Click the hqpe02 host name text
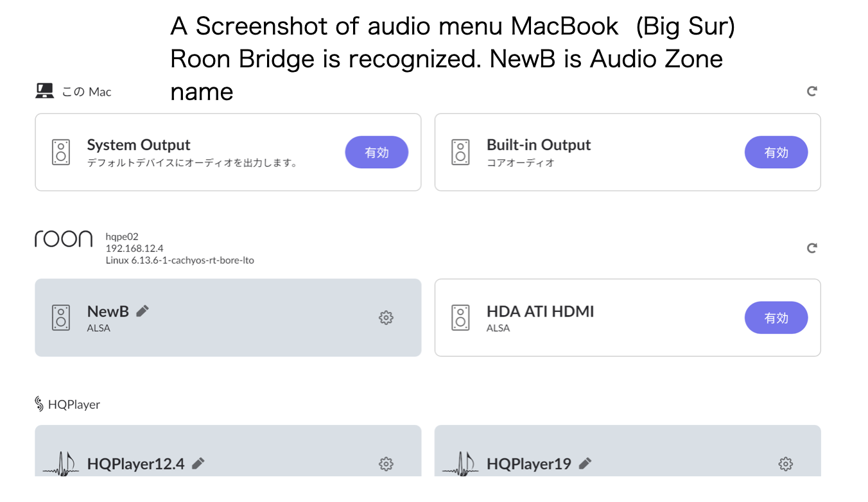This screenshot has height=502, width=868. tap(122, 236)
